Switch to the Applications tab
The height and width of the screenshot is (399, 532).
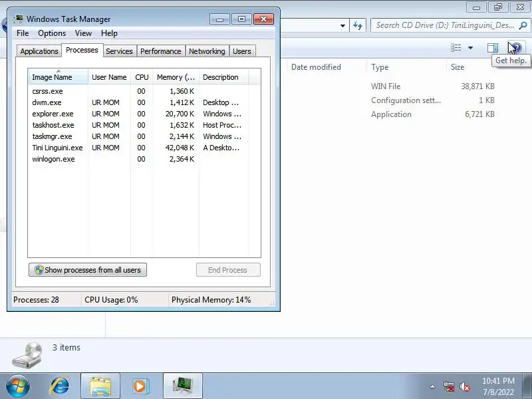39,51
